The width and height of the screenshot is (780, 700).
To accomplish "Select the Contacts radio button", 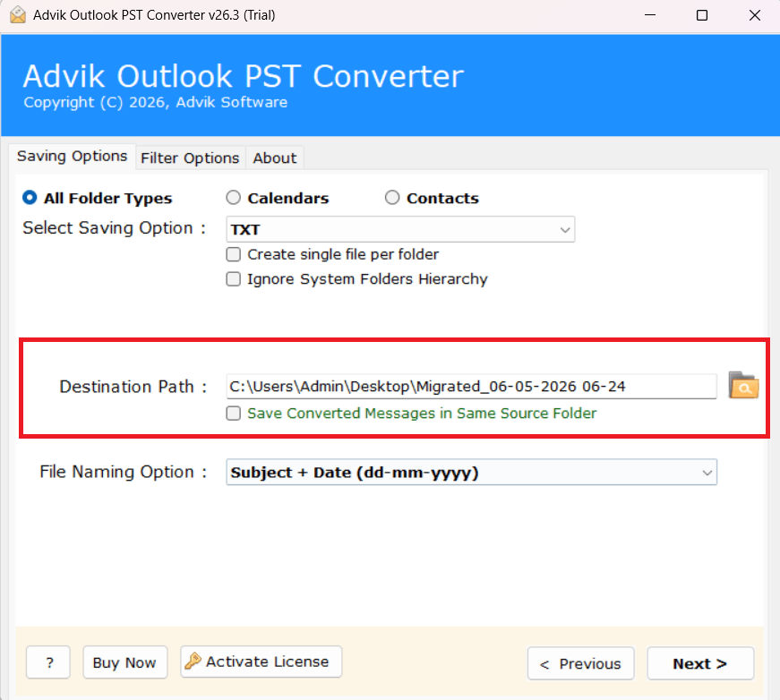I will 392,197.
